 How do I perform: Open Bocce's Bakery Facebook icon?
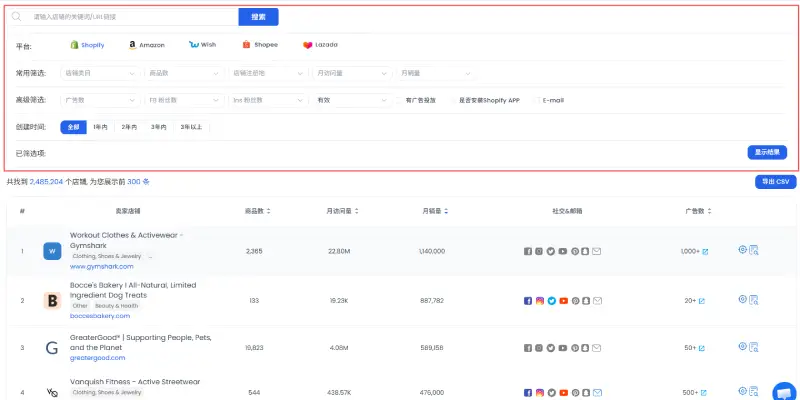(x=528, y=301)
